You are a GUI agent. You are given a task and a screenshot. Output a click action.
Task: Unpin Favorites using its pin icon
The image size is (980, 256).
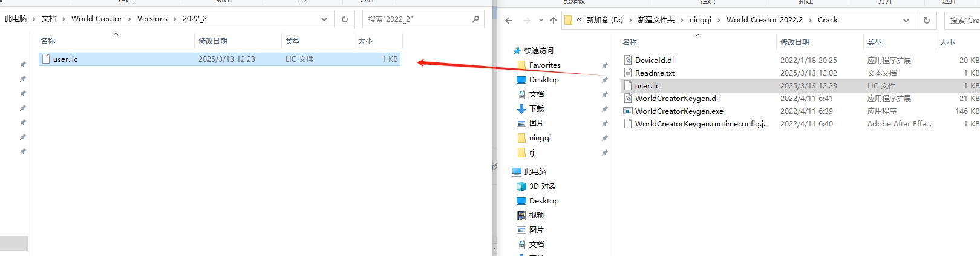click(604, 65)
